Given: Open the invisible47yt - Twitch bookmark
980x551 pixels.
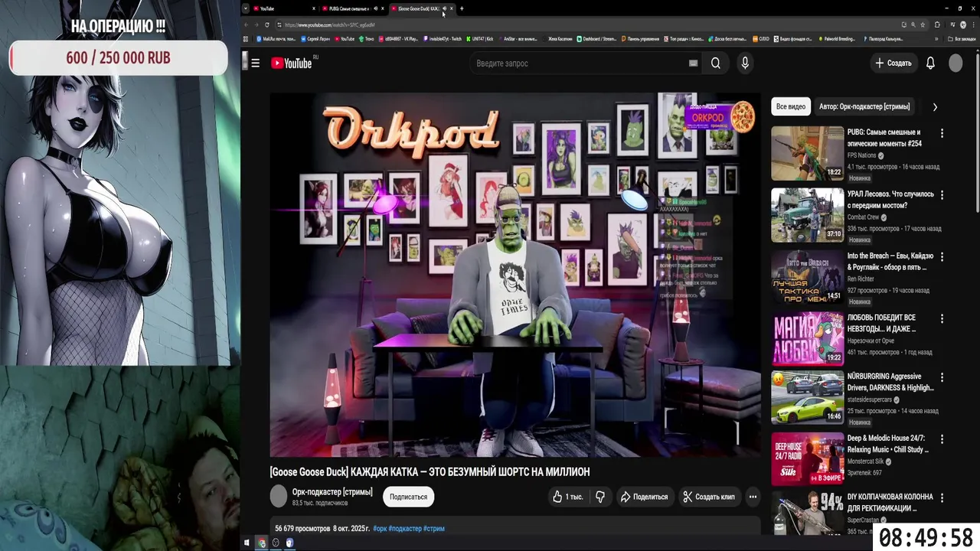Looking at the screenshot, I should [443, 38].
